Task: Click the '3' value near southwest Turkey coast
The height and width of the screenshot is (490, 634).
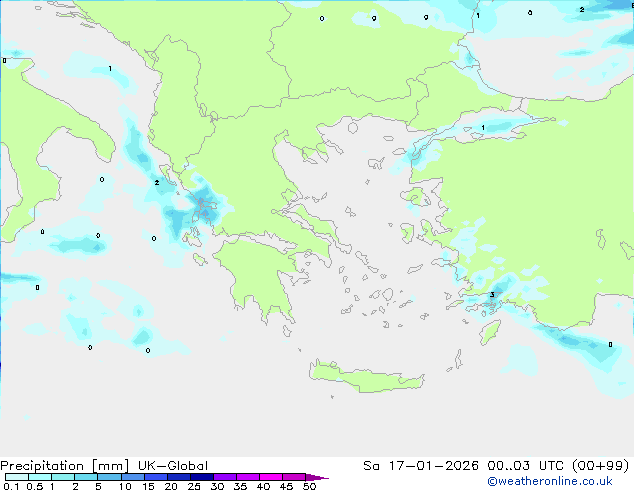Action: coord(492,295)
